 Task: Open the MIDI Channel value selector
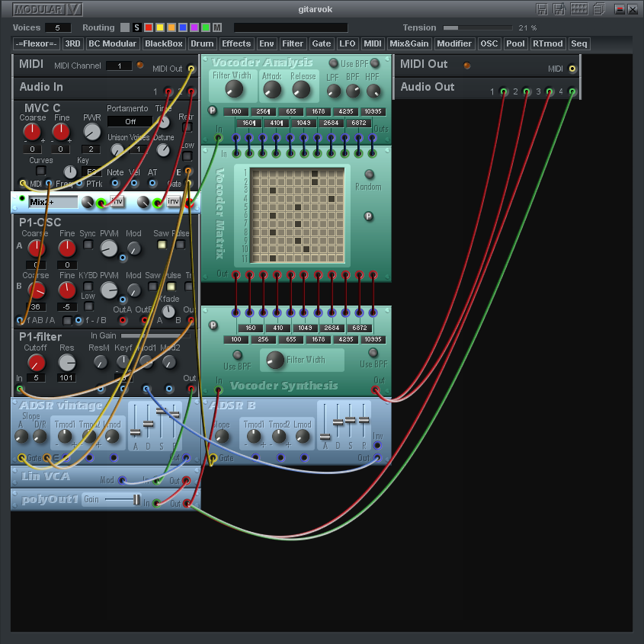pyautogui.click(x=118, y=66)
